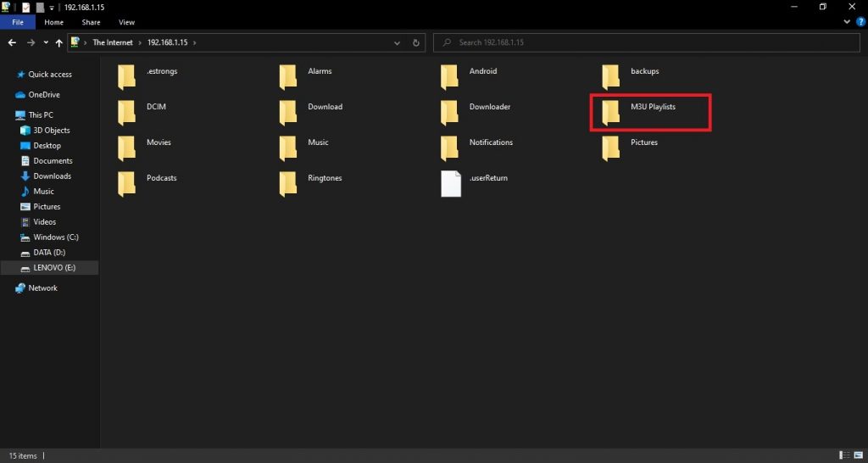Click the New folder quick access toolbar icon
The height and width of the screenshot is (463, 868).
tap(39, 7)
